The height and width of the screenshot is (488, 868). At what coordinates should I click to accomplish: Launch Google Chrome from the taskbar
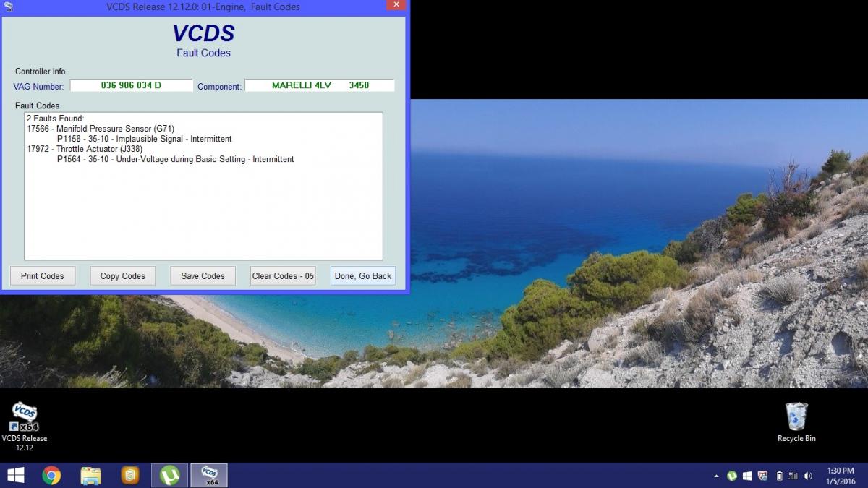pos(51,475)
